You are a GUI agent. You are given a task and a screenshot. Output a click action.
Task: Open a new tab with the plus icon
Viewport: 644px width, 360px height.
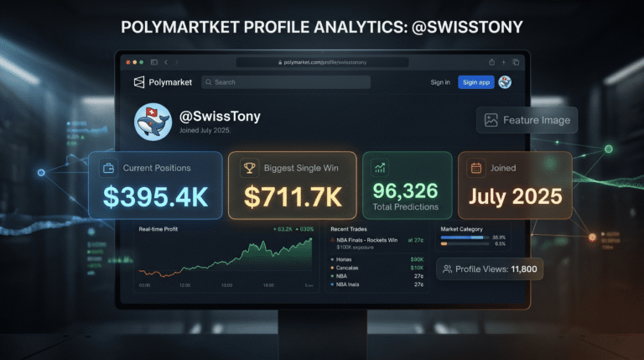[x=503, y=62]
